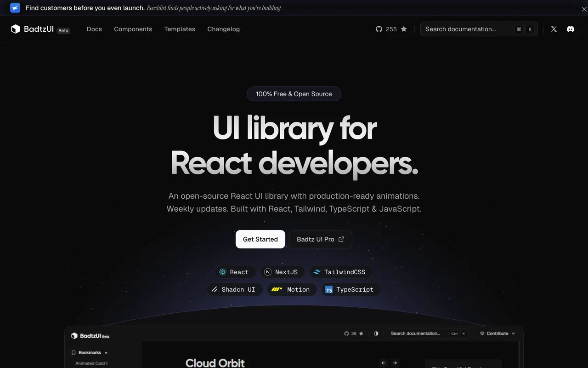Click the Reechlist blue logo icon in banner
This screenshot has height=368, width=588.
(x=15, y=8)
